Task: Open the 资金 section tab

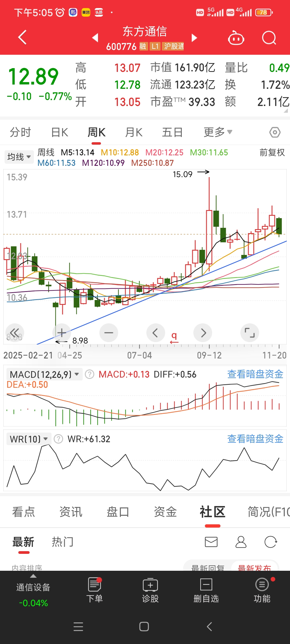Action: (x=165, y=512)
